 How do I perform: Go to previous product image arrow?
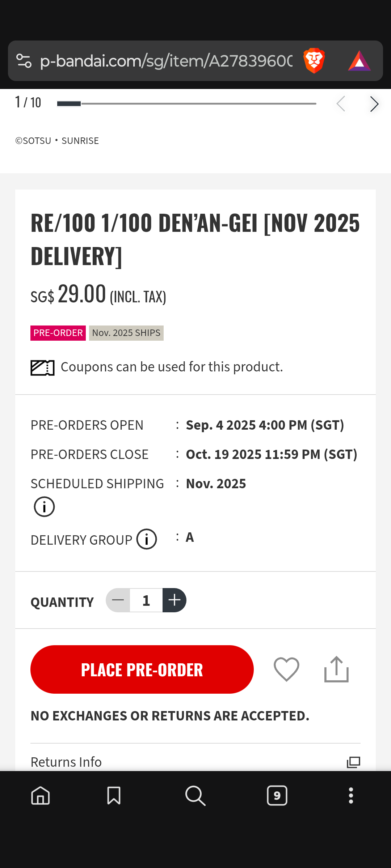pyautogui.click(x=341, y=104)
